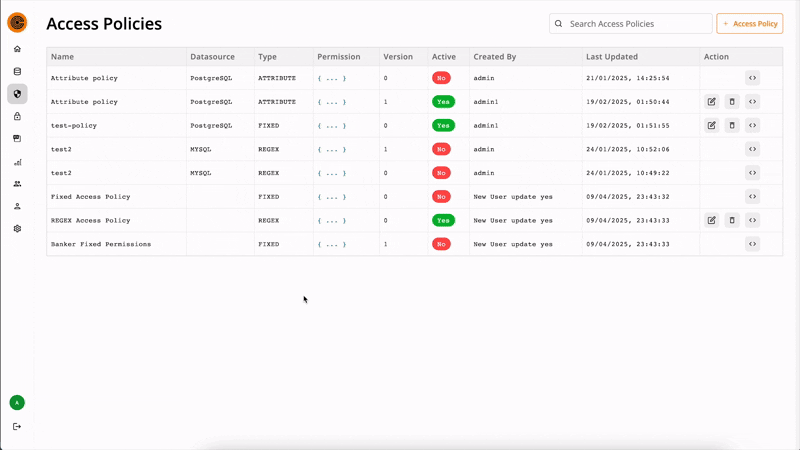Image resolution: width=800 pixels, height=450 pixels.
Task: Click the Access Policies page title
Action: (104, 23)
